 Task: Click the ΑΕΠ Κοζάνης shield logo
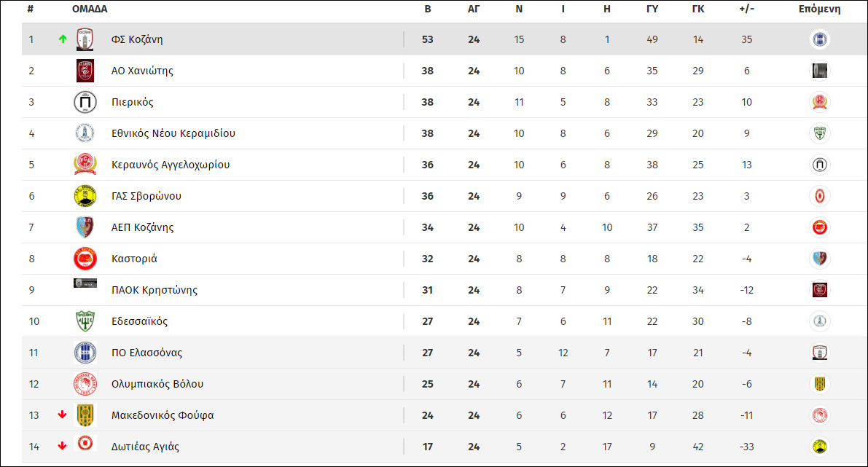tap(85, 227)
